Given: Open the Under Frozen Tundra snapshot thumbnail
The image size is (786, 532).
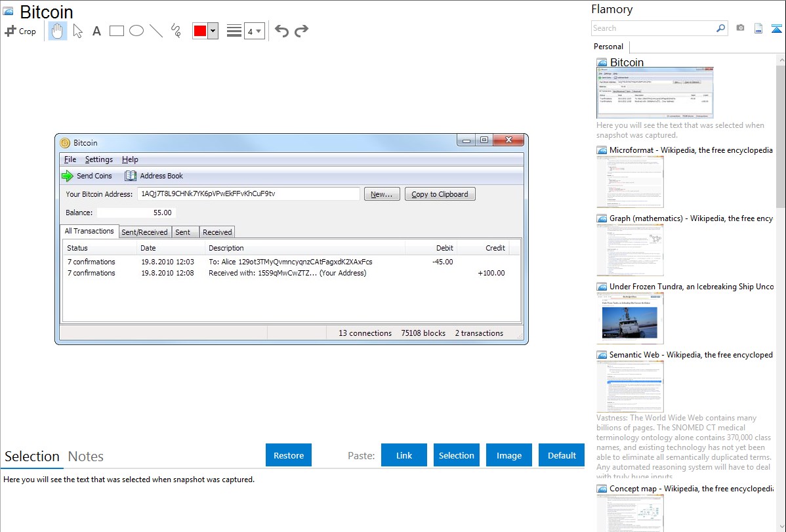Looking at the screenshot, I should tap(630, 318).
